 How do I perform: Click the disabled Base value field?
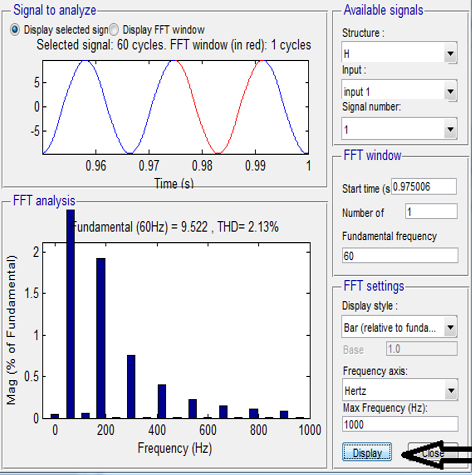click(x=422, y=349)
